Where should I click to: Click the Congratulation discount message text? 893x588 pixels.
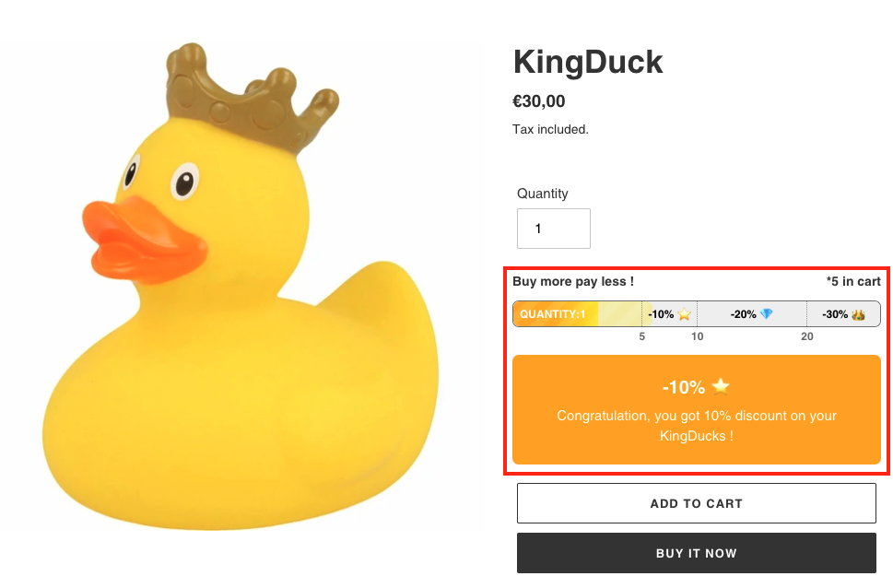pyautogui.click(x=697, y=426)
